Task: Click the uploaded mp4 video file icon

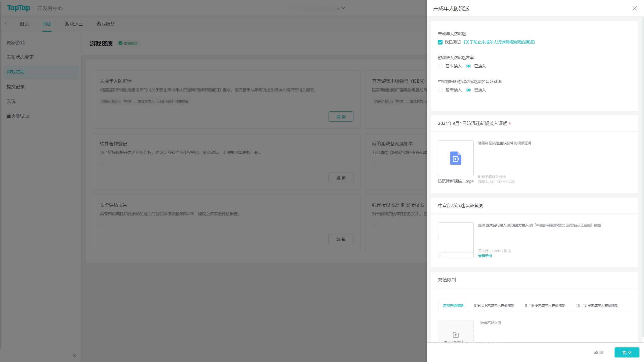Action: pos(456,158)
